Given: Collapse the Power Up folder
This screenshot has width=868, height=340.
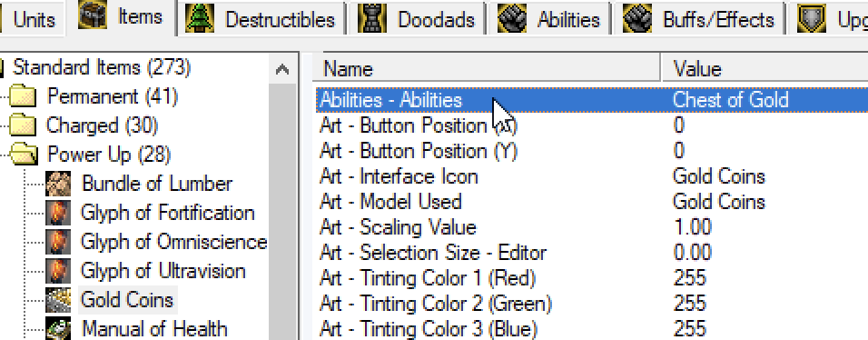Looking at the screenshot, I should pos(24,155).
